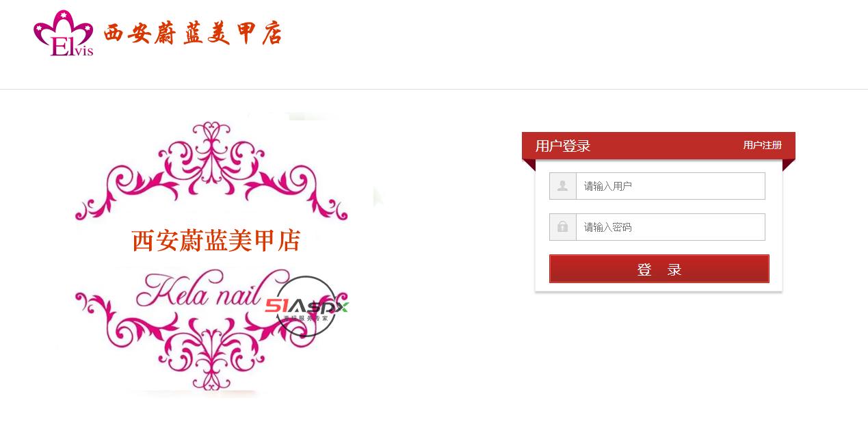The image size is (868, 424).
Task: Click the orange 西安蔚蓝美甲店 banner text
Action: coord(215,241)
